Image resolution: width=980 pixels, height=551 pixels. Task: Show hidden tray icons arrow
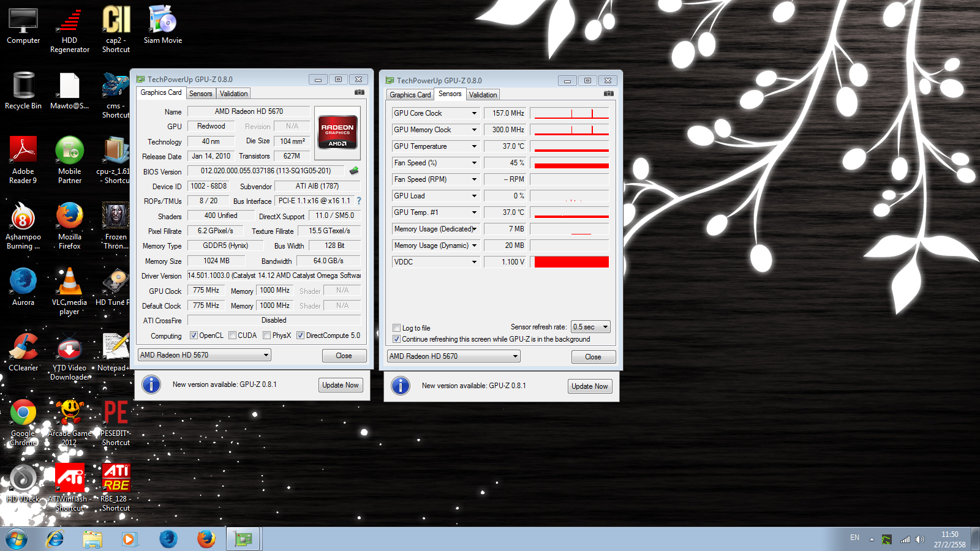[872, 540]
